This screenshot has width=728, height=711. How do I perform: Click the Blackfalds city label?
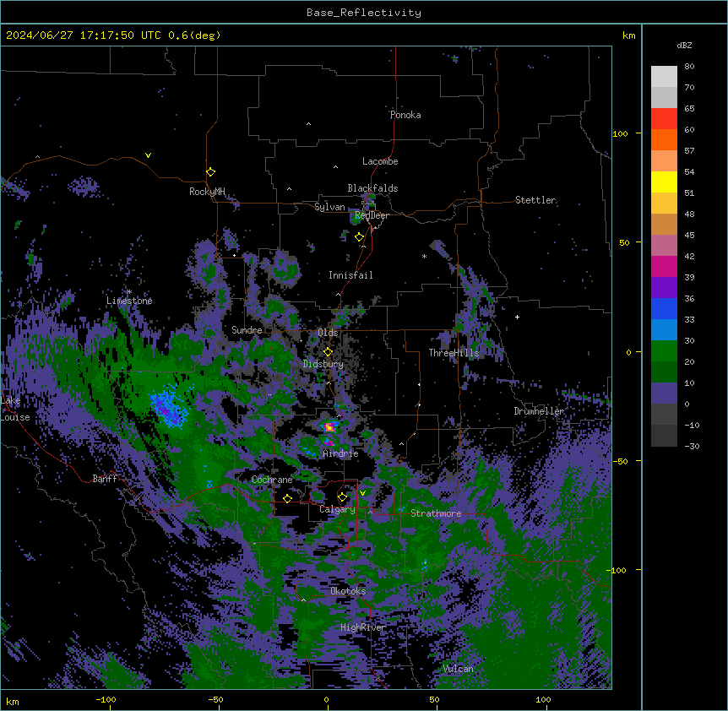point(372,188)
